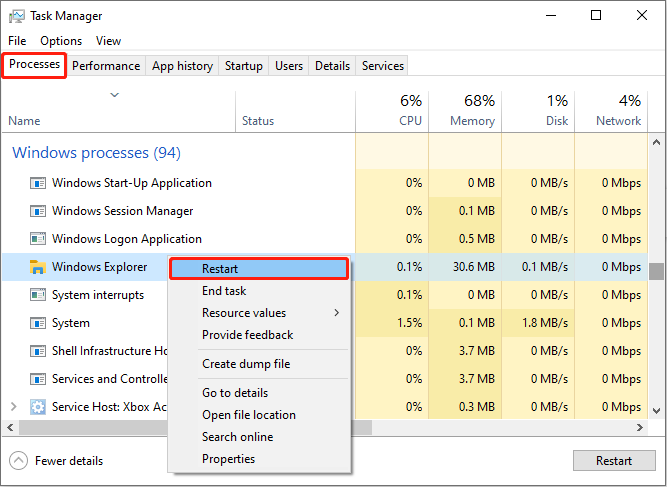Switch to the Startup tab
667x487 pixels.
243,66
